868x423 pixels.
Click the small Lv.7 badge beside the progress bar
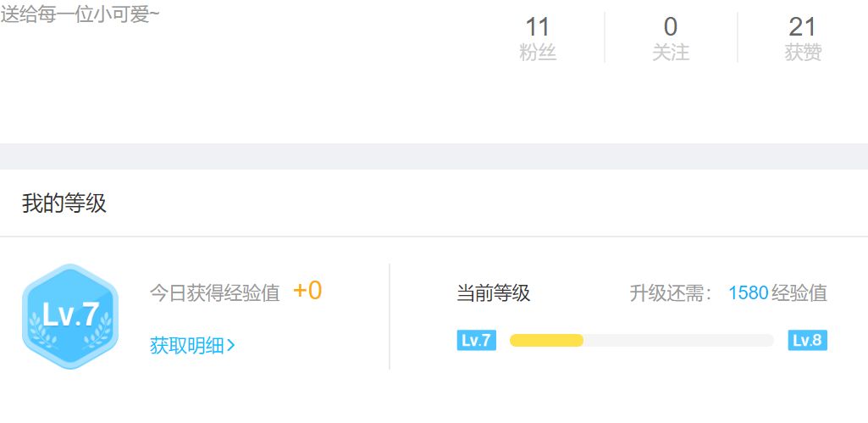tap(476, 341)
